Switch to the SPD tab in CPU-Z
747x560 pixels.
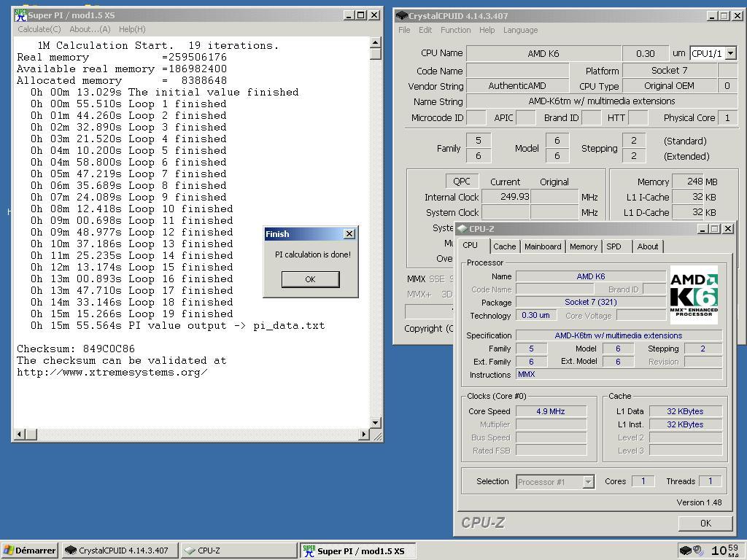click(614, 246)
